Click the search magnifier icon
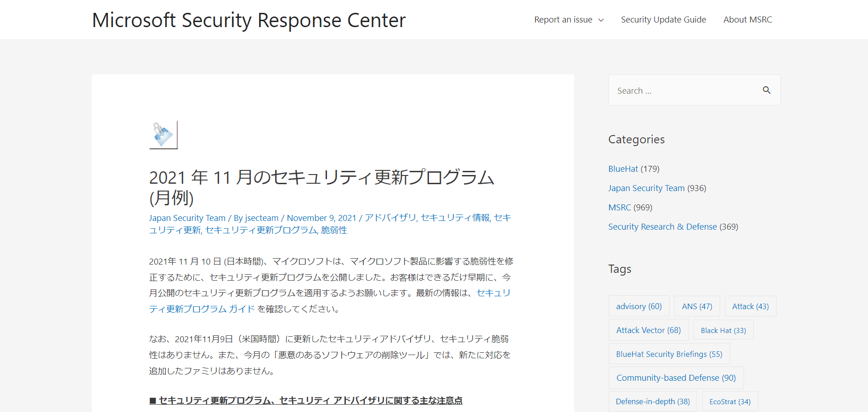This screenshot has height=412, width=868. coord(766,90)
